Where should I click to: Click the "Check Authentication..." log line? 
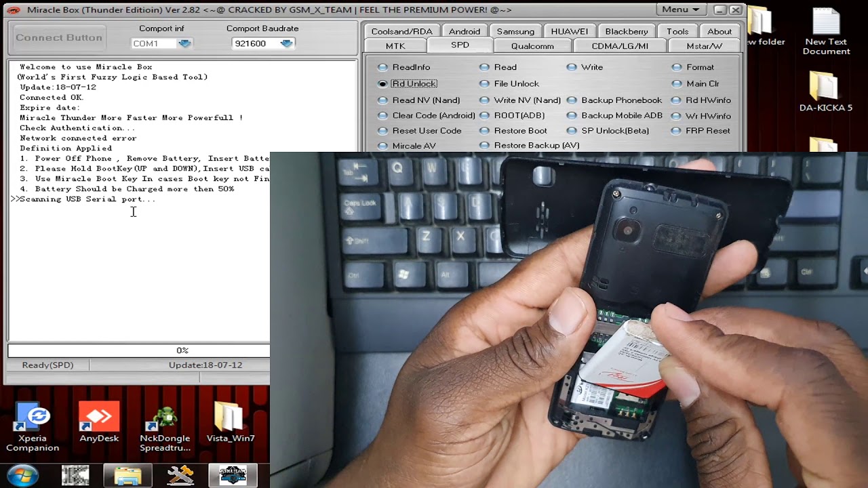77,128
